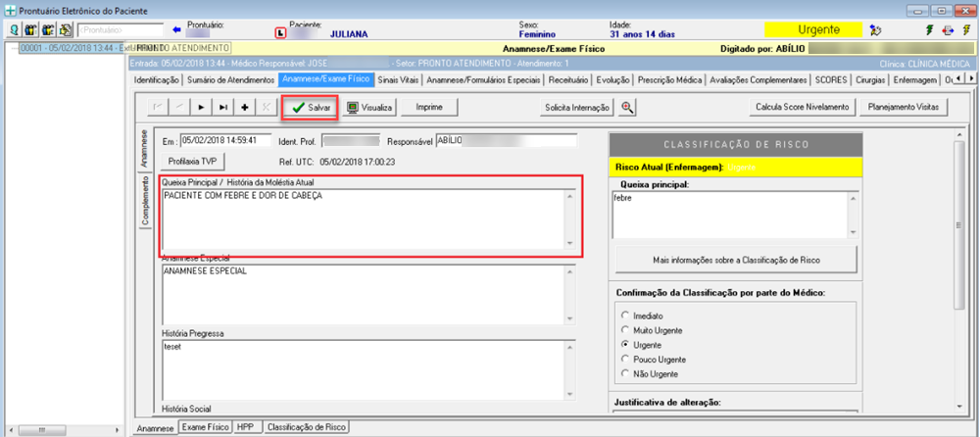The height and width of the screenshot is (437, 980).
Task: Open the Avaliações Complementares tab
Action: coord(758,80)
